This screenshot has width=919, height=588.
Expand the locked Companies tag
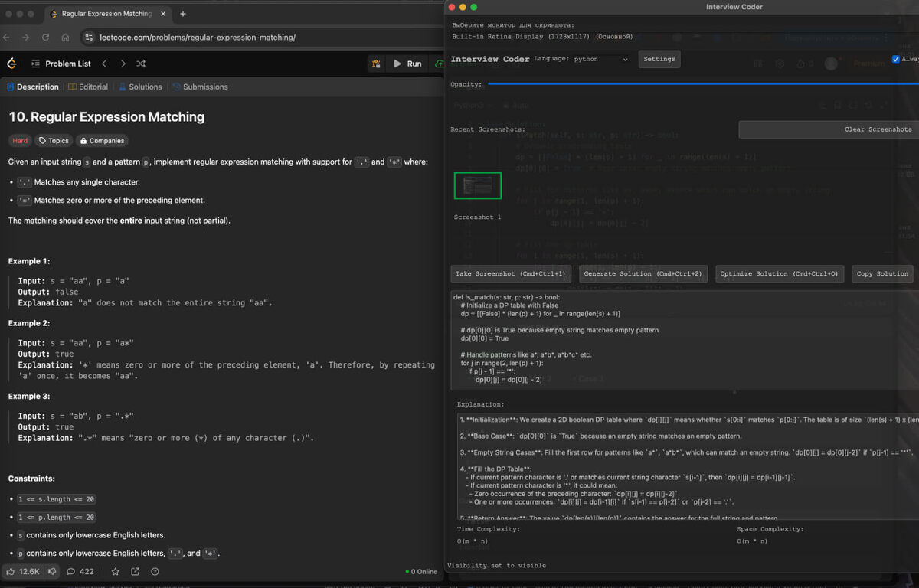click(102, 141)
